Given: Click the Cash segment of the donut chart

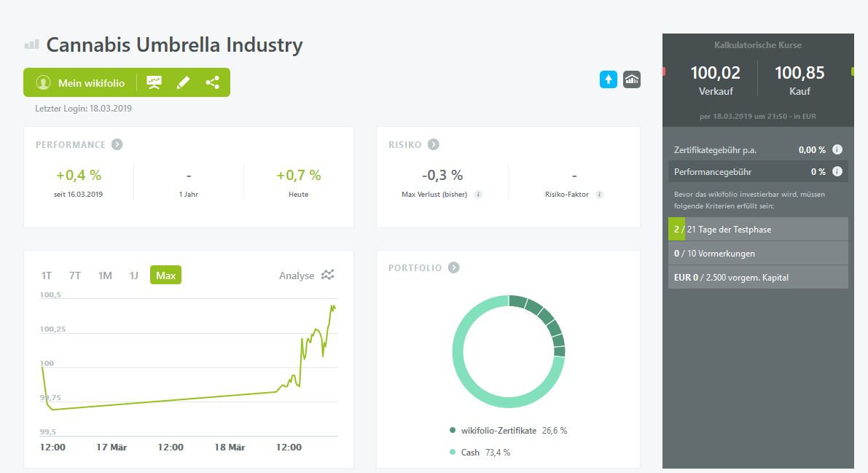Looking at the screenshot, I should (x=466, y=379).
